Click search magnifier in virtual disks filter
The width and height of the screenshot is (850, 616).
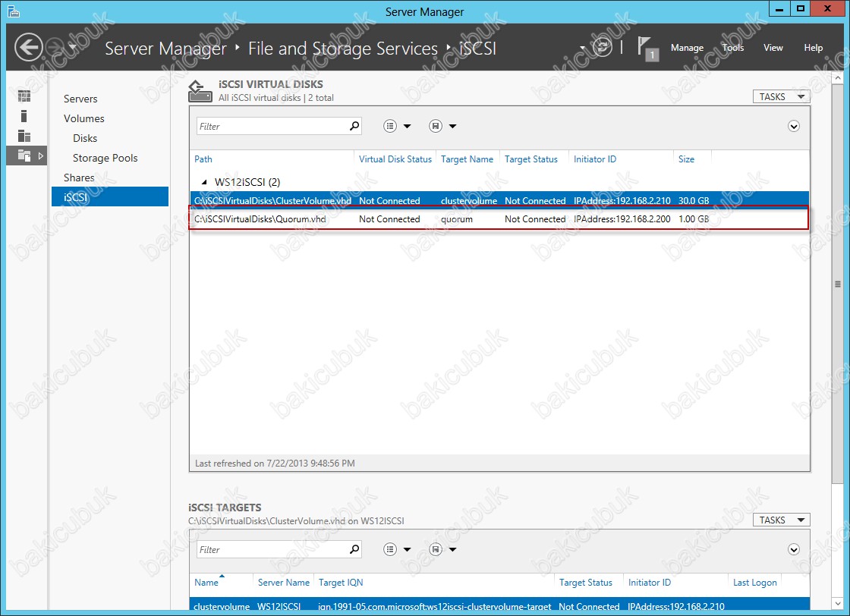(x=354, y=126)
